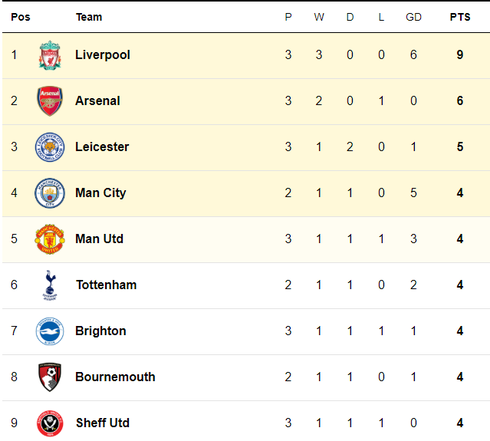
Task: Click the Tottenham cockerel logo
Action: tap(50, 285)
